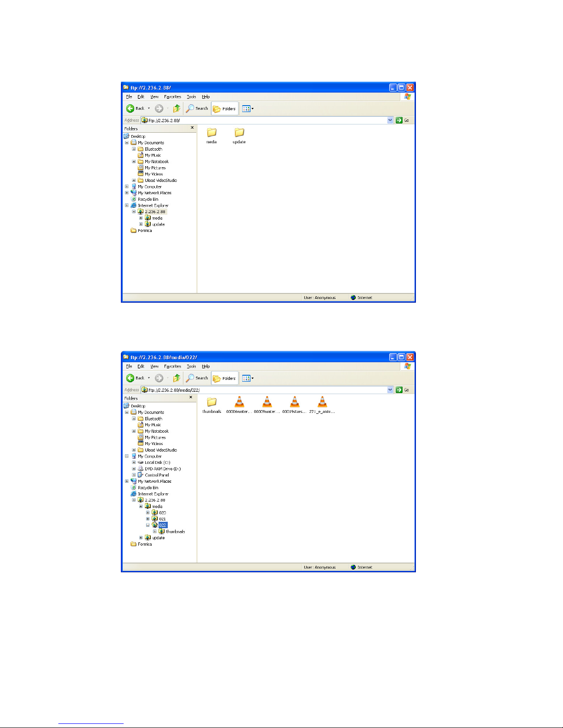Open Help menu in root FTP window
Screen dimensions: 563x728
click(206, 96)
